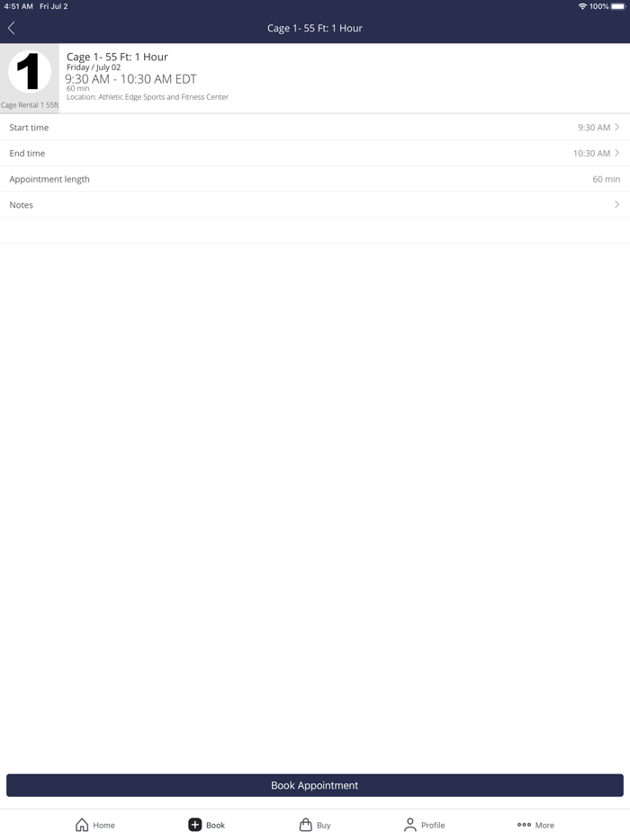Open the More three-dots icon

pyautogui.click(x=525, y=825)
